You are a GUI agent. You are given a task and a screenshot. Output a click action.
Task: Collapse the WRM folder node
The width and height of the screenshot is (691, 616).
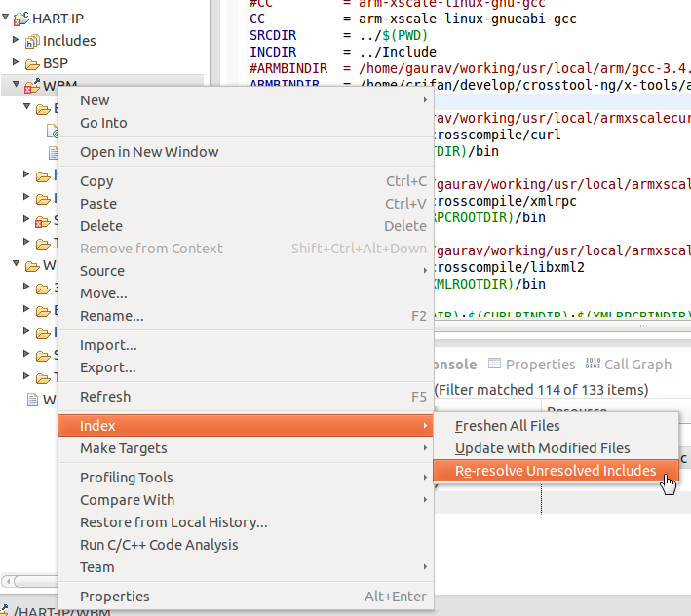(x=16, y=86)
